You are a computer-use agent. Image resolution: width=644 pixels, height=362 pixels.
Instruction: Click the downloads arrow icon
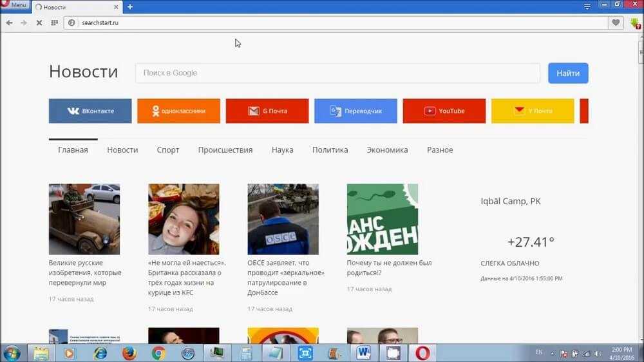(636, 23)
